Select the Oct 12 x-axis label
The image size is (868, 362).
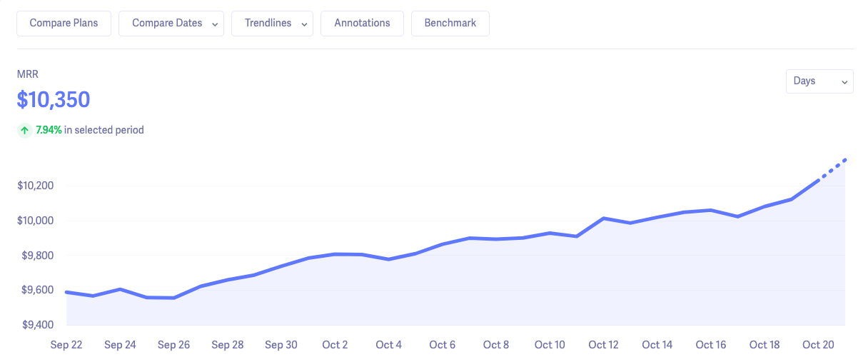point(603,345)
